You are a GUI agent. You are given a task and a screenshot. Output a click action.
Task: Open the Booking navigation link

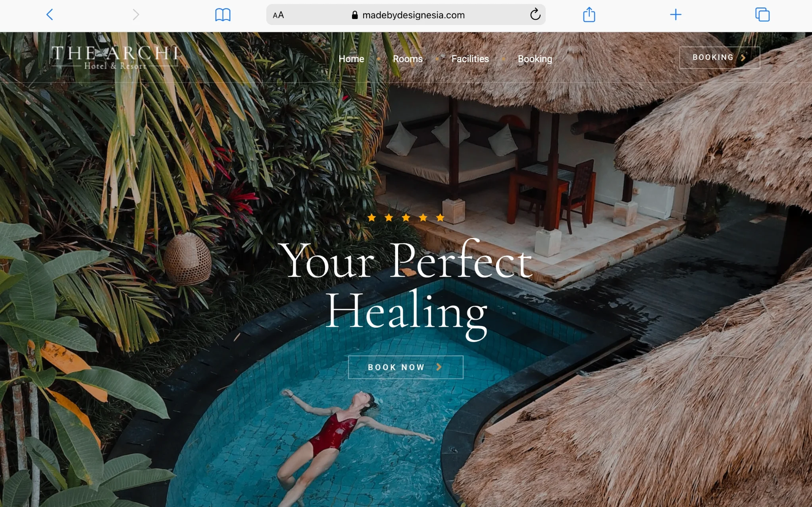(x=535, y=59)
